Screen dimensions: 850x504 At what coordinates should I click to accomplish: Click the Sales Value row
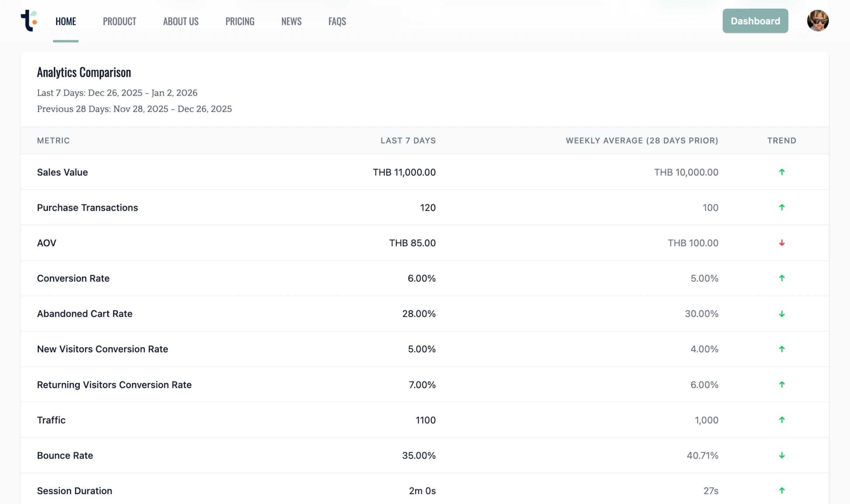pyautogui.click(x=62, y=172)
